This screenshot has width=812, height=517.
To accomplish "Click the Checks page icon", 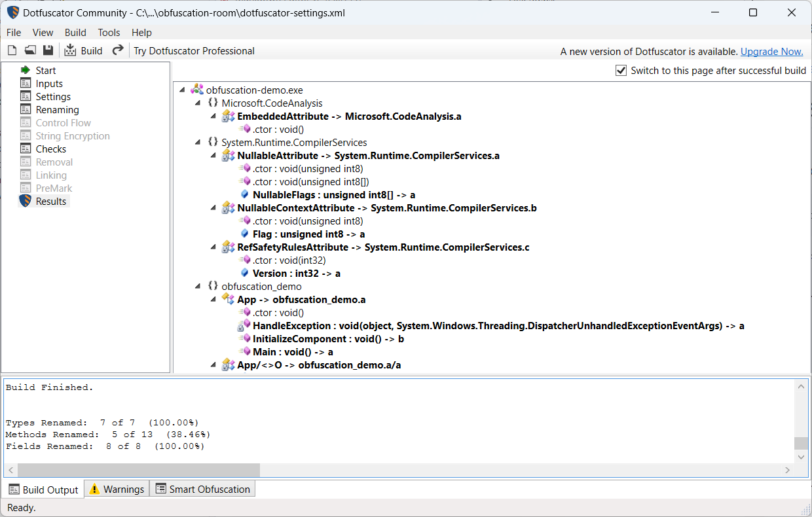I will click(x=26, y=149).
